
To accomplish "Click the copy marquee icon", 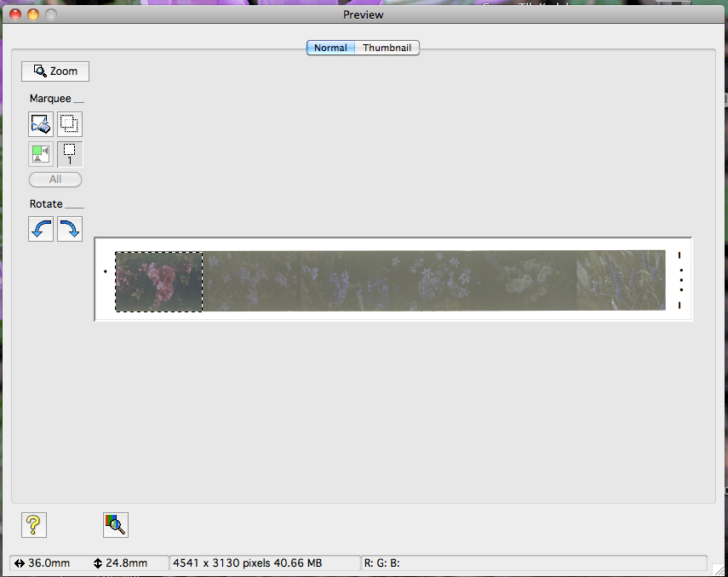I will click(70, 124).
